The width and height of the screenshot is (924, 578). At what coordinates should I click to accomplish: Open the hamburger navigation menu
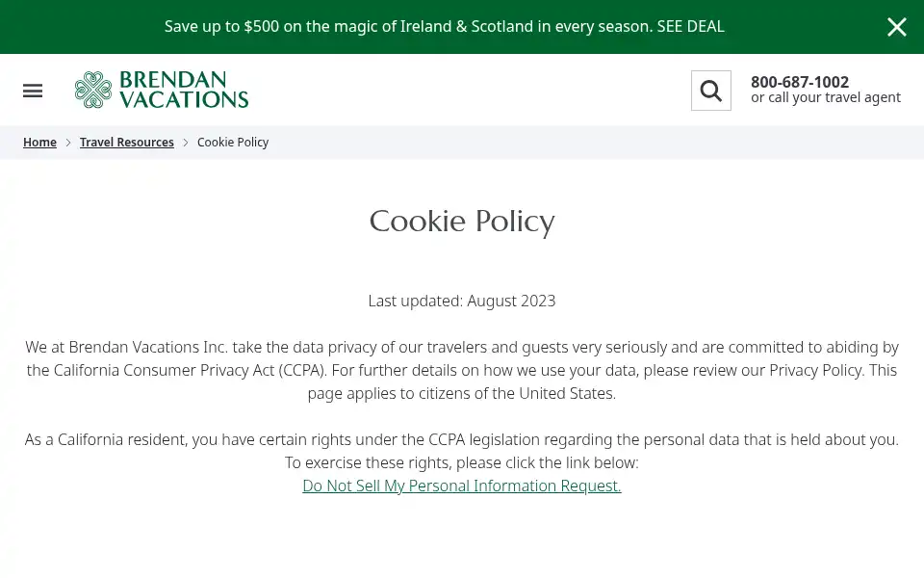[x=33, y=91]
